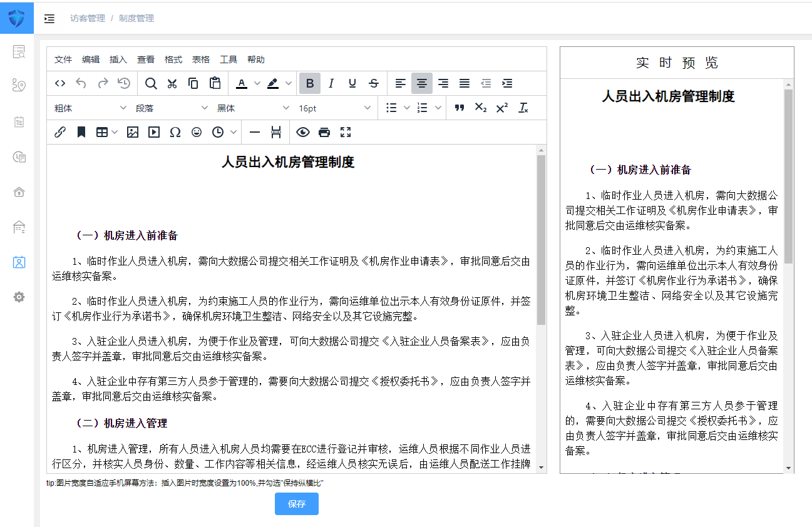Open text color dropdown arrow
Image resolution: width=812 pixels, height=527 pixels.
click(x=257, y=83)
